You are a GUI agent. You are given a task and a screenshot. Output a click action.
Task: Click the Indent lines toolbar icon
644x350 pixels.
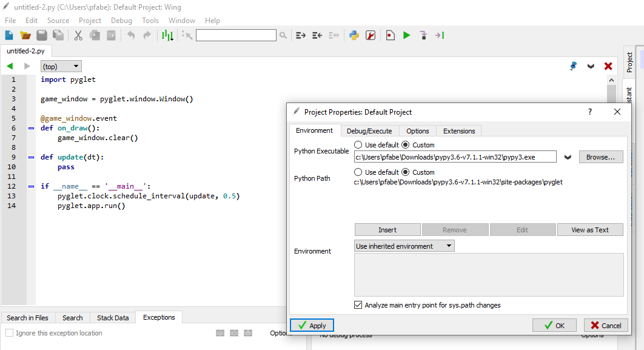pyautogui.click(x=300, y=35)
